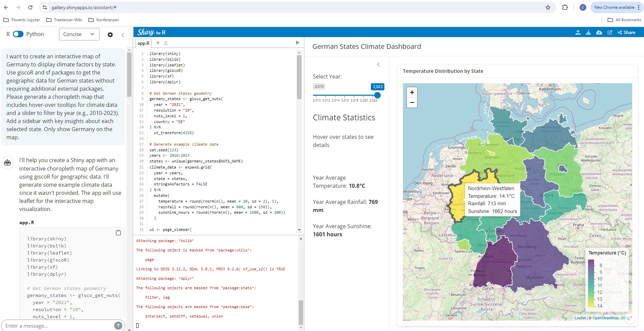Open the Leaflet attribution link
Screen dimensions: 644x331
click(x=580, y=318)
